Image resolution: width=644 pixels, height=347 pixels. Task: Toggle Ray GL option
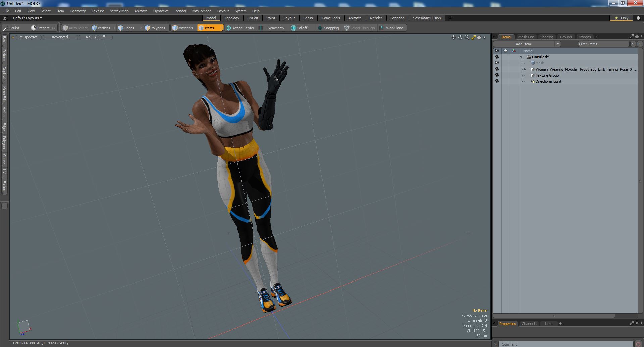point(95,37)
